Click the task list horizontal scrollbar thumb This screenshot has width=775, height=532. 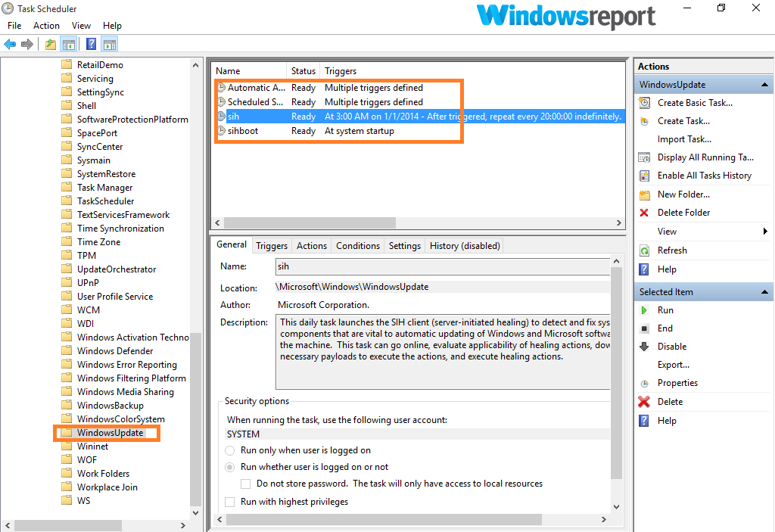coord(310,223)
